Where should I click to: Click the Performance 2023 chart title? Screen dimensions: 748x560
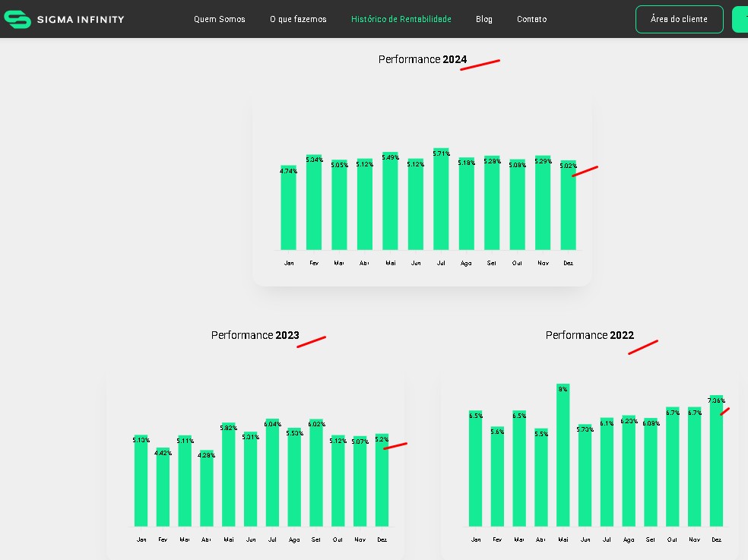[x=255, y=335]
